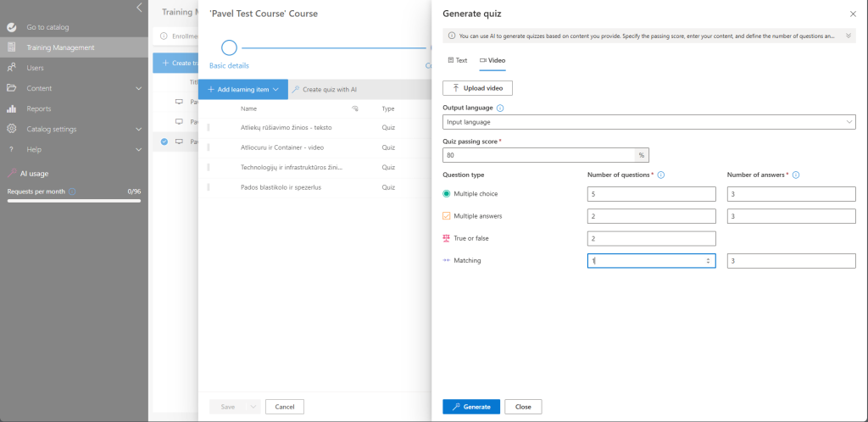Click Multiple answers number of questions field
This screenshot has width=868, height=422.
(652, 216)
